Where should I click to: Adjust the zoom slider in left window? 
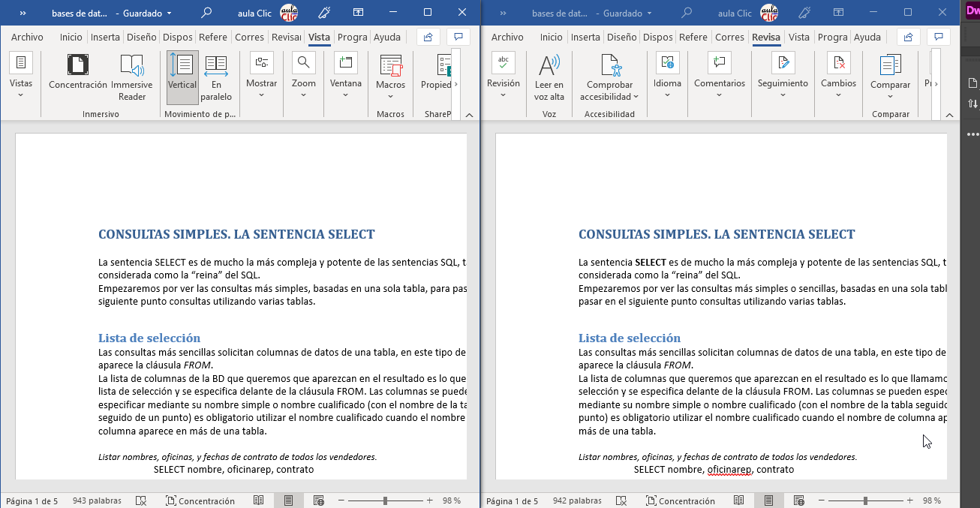click(385, 500)
